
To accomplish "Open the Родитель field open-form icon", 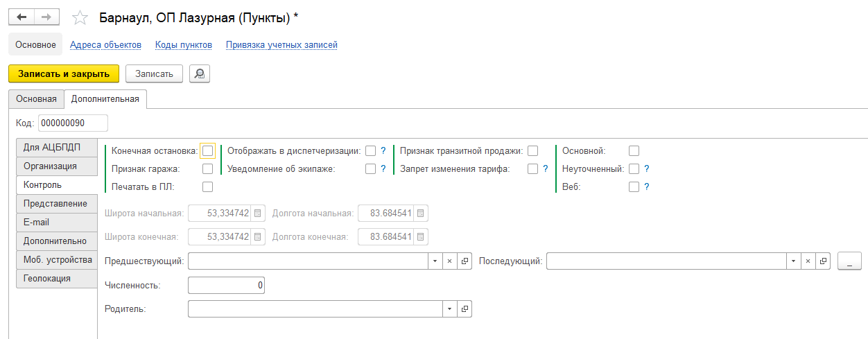I will click(x=465, y=309).
